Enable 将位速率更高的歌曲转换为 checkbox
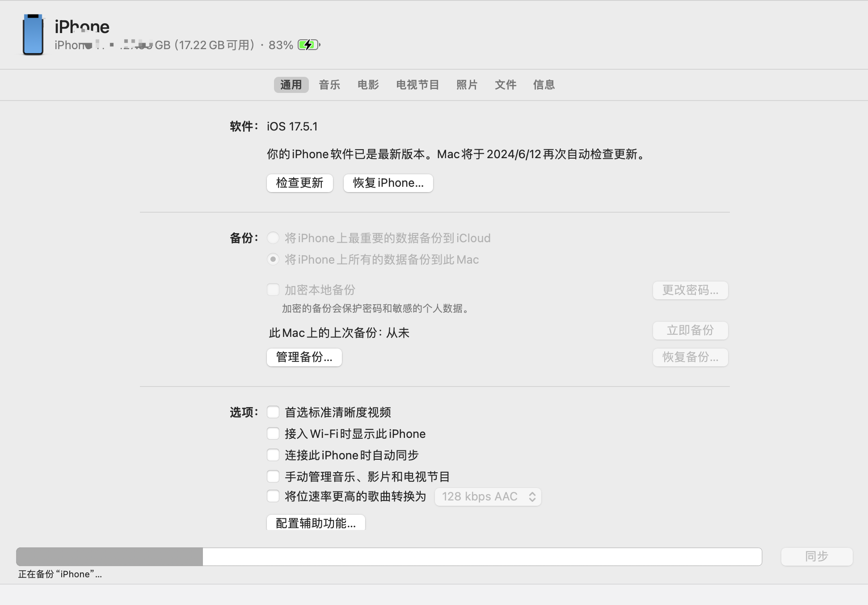 273,496
